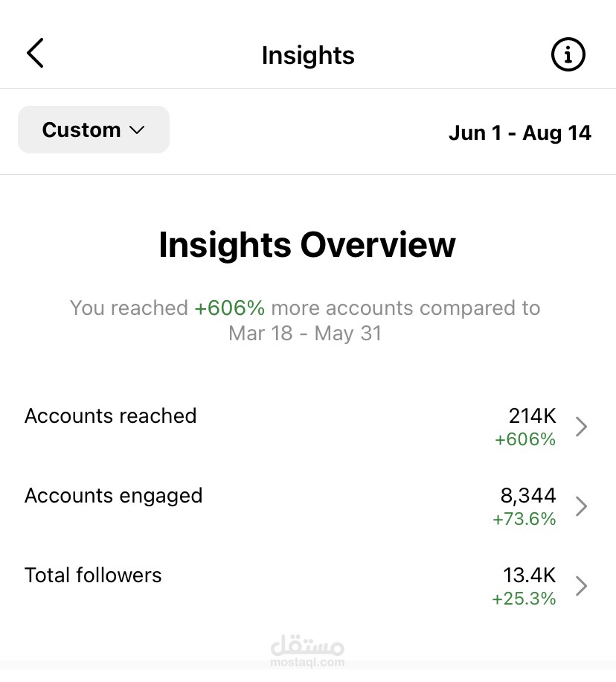
Task: Select the Jun 1 - Aug 14 date range
Action: pyautogui.click(x=520, y=133)
